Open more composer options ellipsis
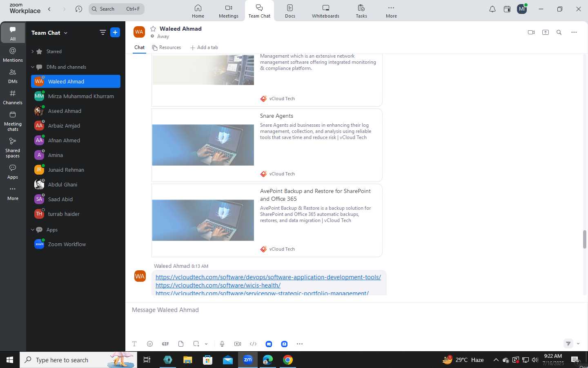 tap(300, 344)
